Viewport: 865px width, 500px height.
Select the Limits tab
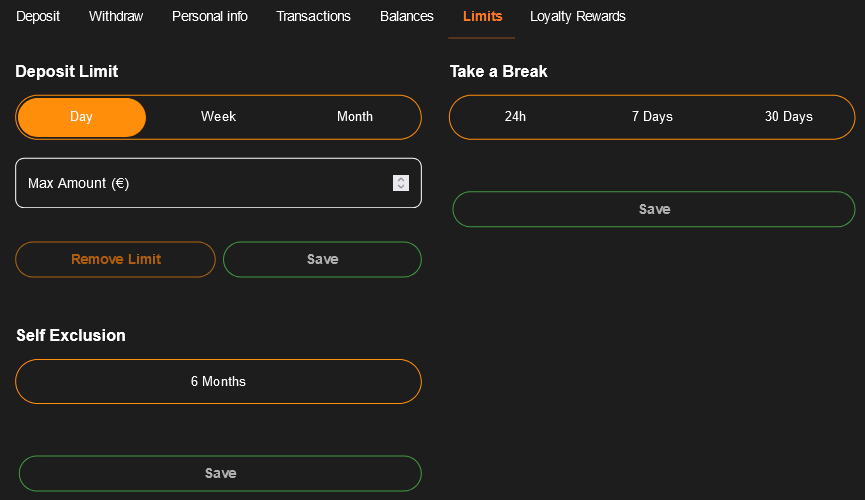[x=482, y=17]
